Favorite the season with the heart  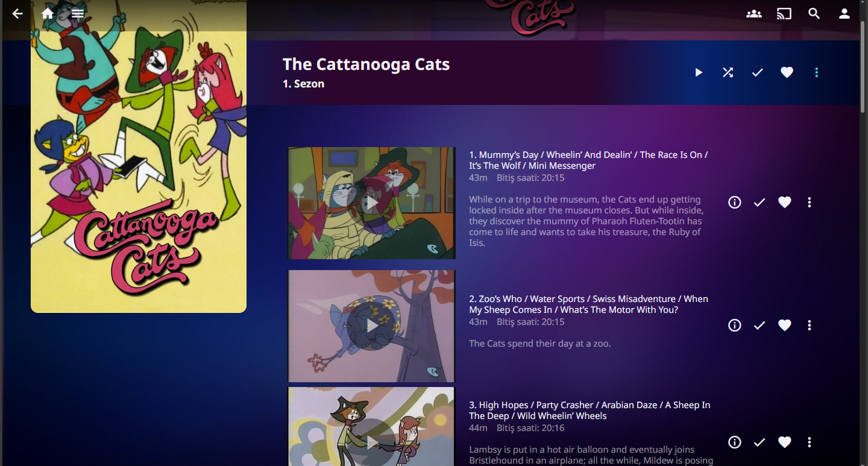(x=787, y=72)
